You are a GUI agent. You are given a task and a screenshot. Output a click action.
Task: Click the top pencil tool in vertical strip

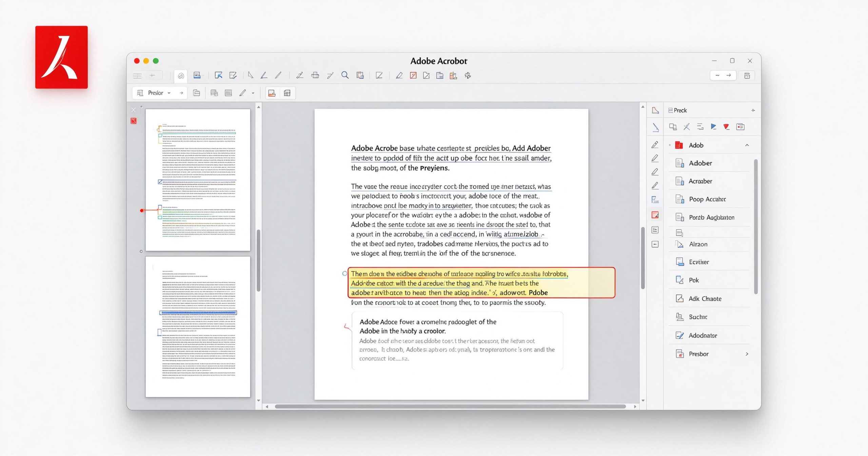click(655, 145)
